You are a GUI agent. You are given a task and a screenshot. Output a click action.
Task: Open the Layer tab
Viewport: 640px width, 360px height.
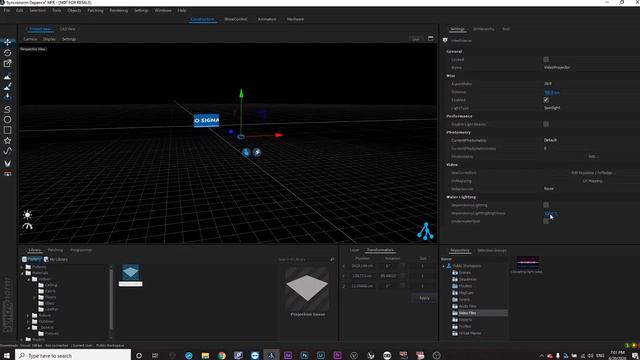[354, 250]
